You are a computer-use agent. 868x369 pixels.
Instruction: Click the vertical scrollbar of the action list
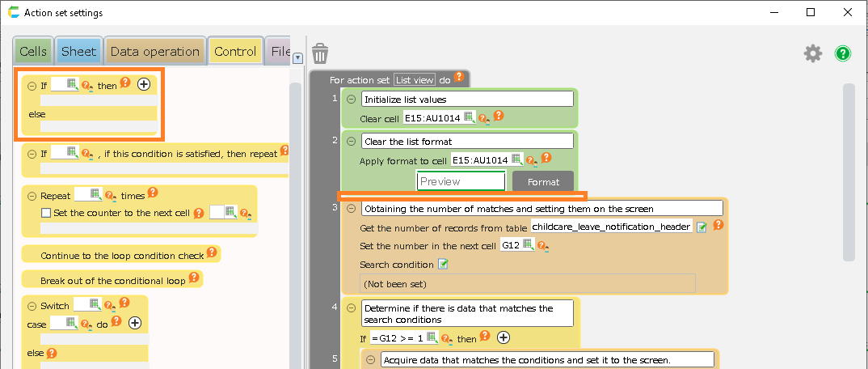point(848,172)
